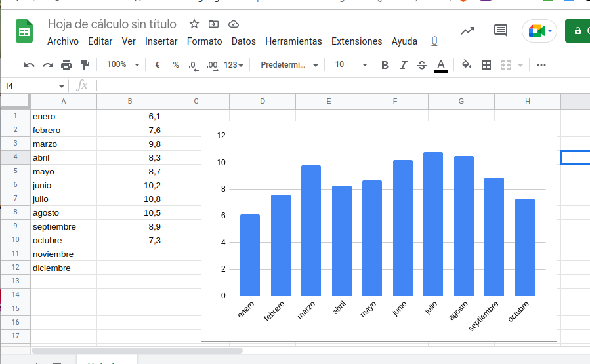Open the Herramientas menu
Viewport: 590px width, 364px height.
[293, 41]
